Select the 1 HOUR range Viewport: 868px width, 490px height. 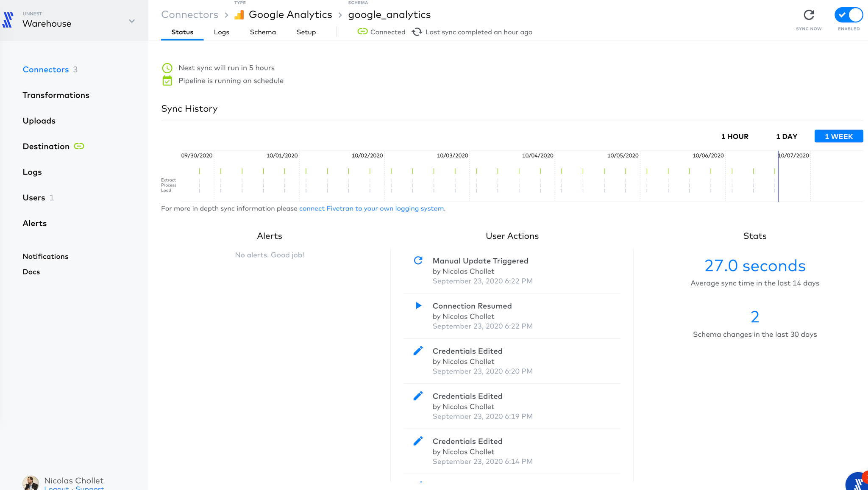point(734,136)
